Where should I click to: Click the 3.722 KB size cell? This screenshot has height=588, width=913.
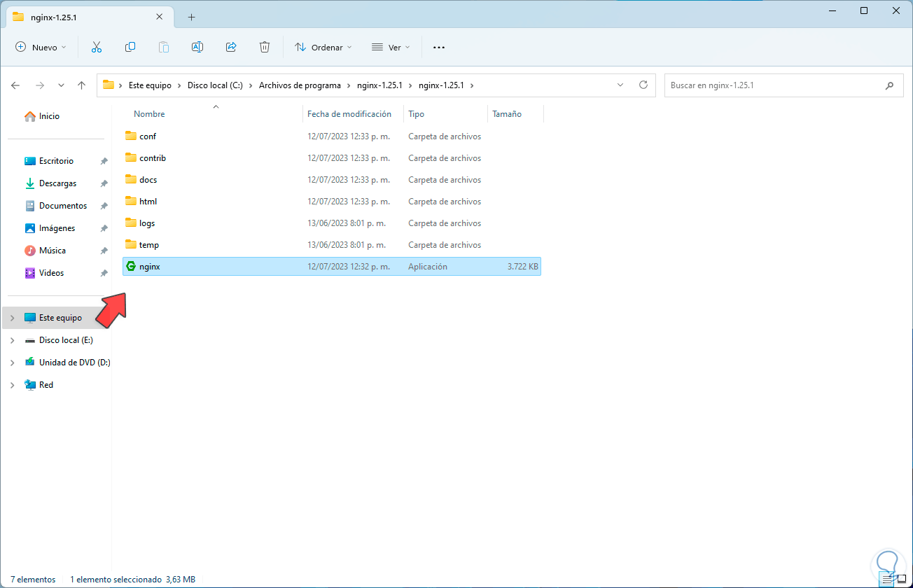click(522, 267)
